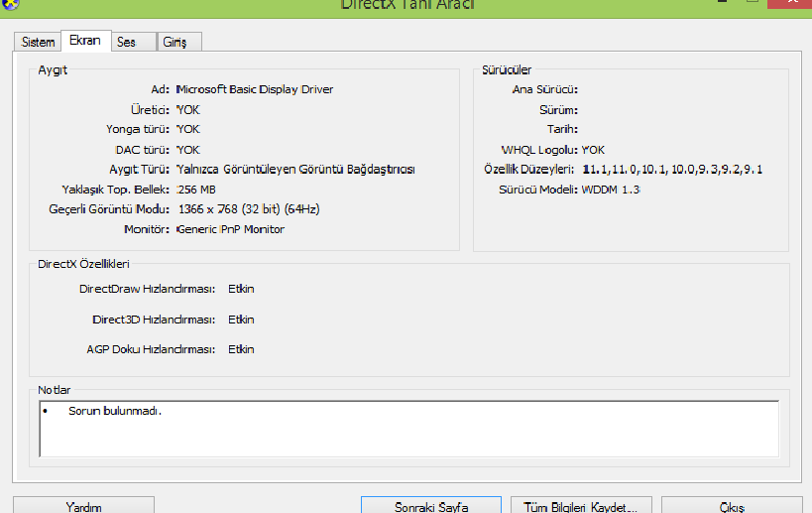Click the Üretici value YOK
This screenshot has width=812, height=513.
click(x=188, y=110)
